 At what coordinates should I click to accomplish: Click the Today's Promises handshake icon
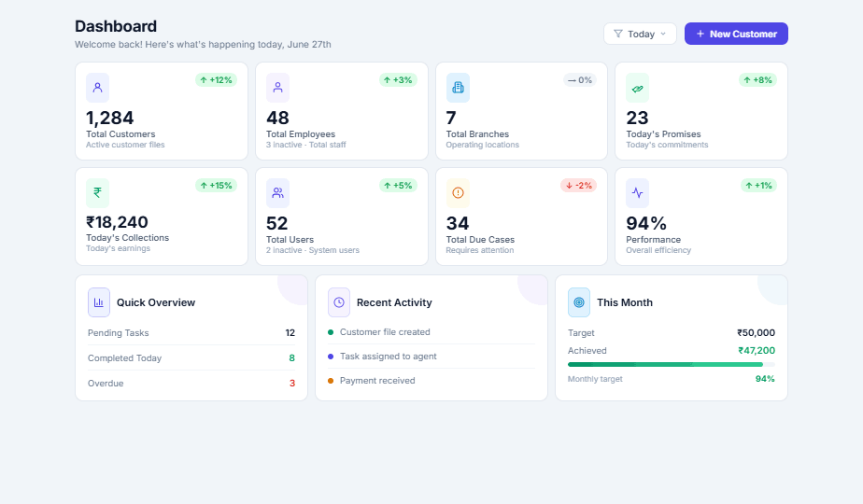[x=637, y=88]
